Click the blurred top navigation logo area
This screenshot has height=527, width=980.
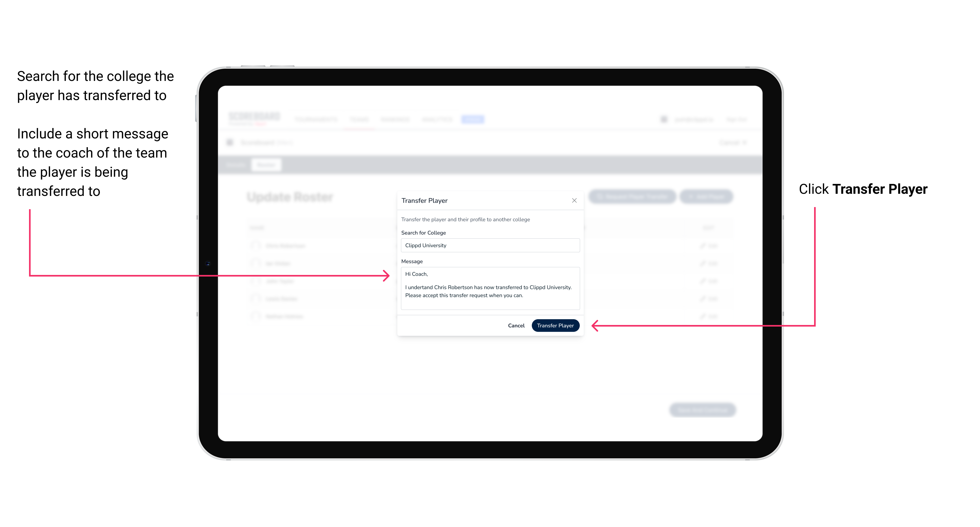[x=255, y=119]
